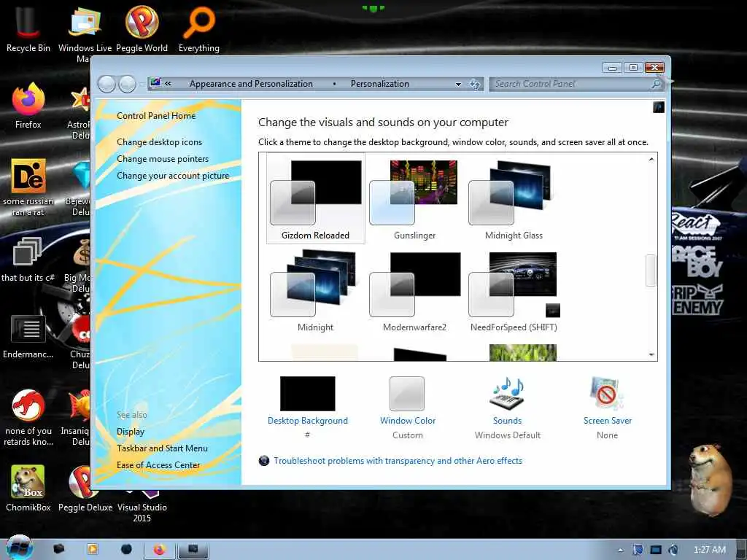Select the Modernwarfare2 theme
The height and width of the screenshot is (560, 747).
coord(414,290)
